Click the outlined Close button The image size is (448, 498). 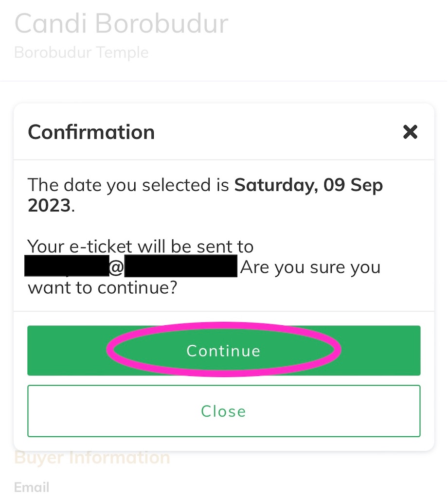pyautogui.click(x=224, y=411)
